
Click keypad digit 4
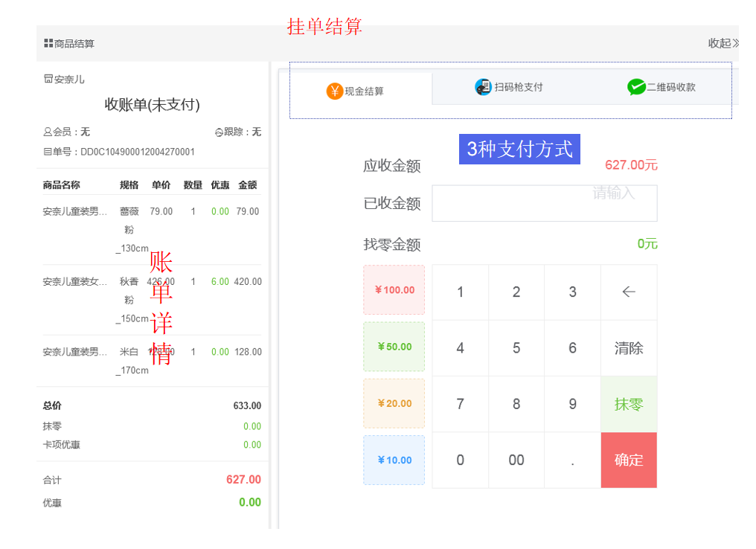(461, 348)
